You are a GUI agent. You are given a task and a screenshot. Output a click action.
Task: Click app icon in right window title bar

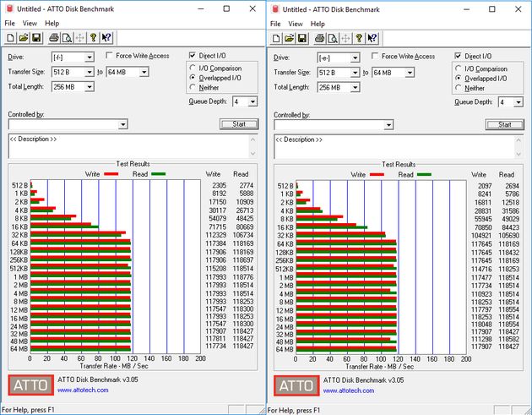(x=275, y=9)
